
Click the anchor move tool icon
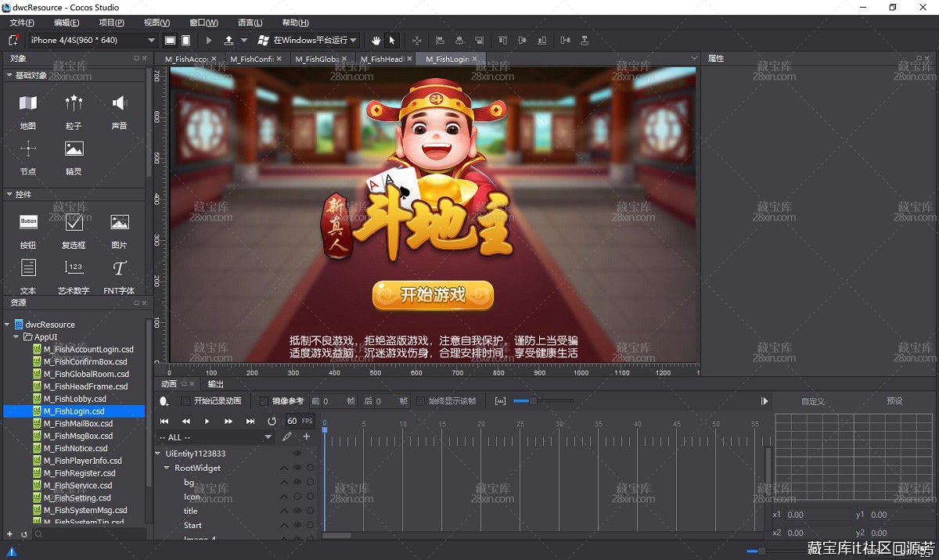(416, 40)
